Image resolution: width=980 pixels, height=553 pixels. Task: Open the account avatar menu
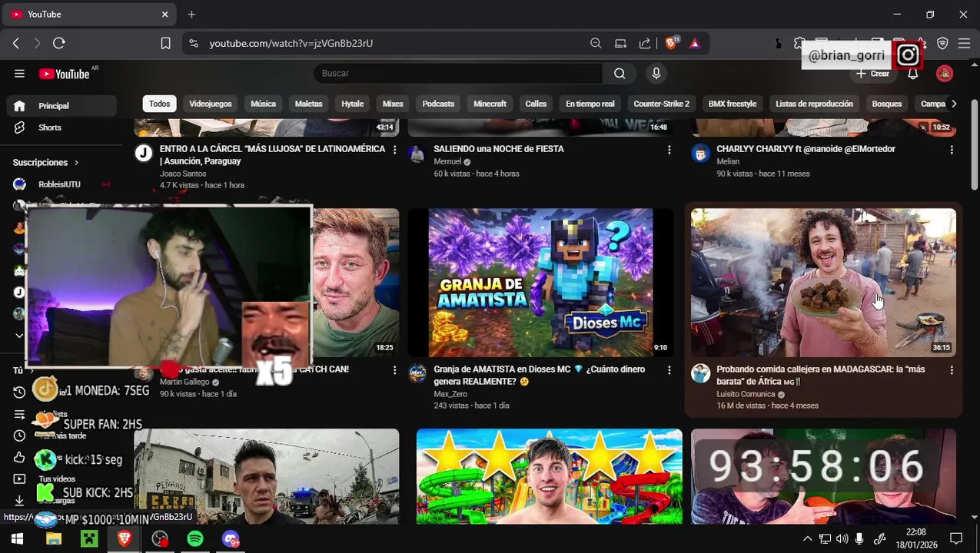[945, 74]
